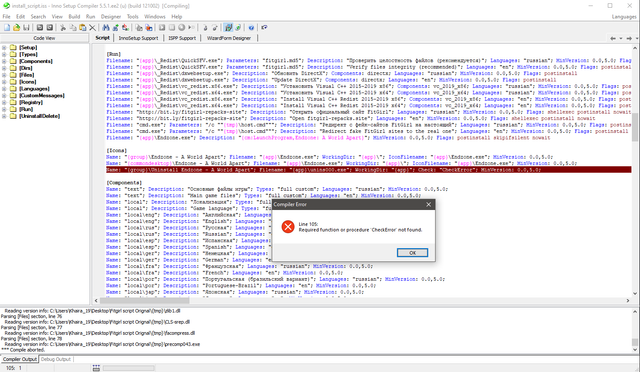Viewport: 640px width, 372px height.
Task: Click the editor vertical scrollbar thumb
Action: click(x=635, y=127)
